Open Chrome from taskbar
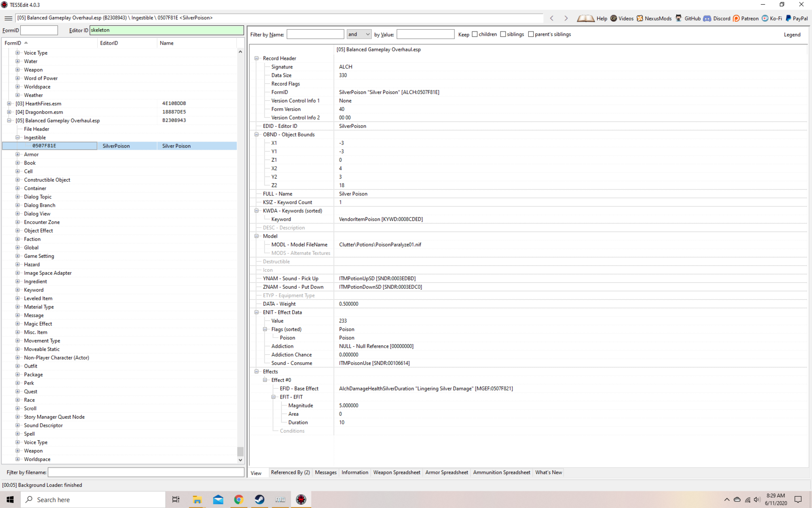812x508 pixels. (239, 500)
